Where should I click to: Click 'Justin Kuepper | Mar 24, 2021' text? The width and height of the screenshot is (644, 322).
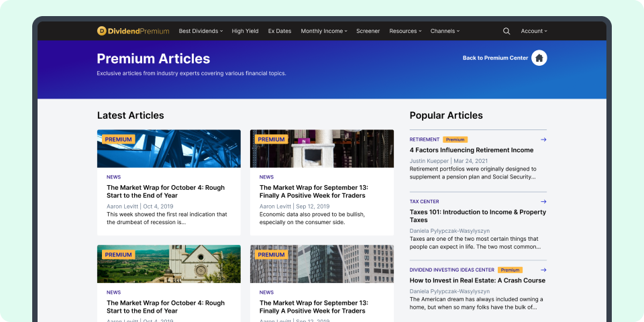click(449, 161)
